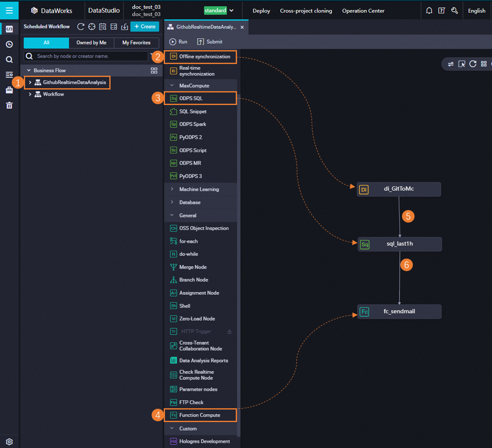
Task: Click the locate target icon in Scheduled Workflow
Action: point(92,27)
